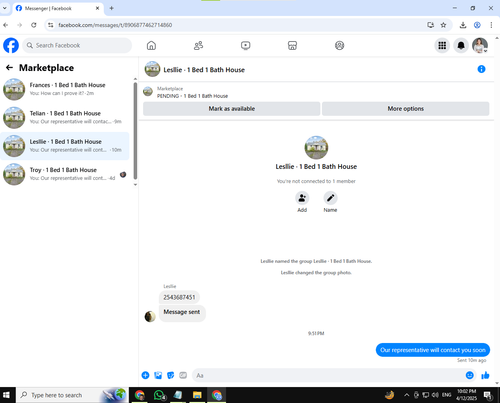Open Frances - 1 Bed 1 Bath House chat
Viewport: 500px width, 403px height.
[65, 89]
